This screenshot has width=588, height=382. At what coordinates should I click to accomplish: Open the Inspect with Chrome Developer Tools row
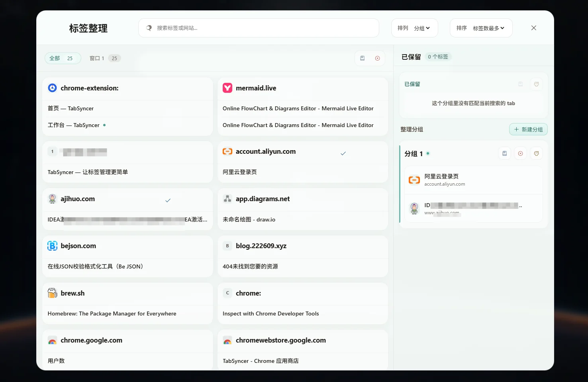point(303,313)
